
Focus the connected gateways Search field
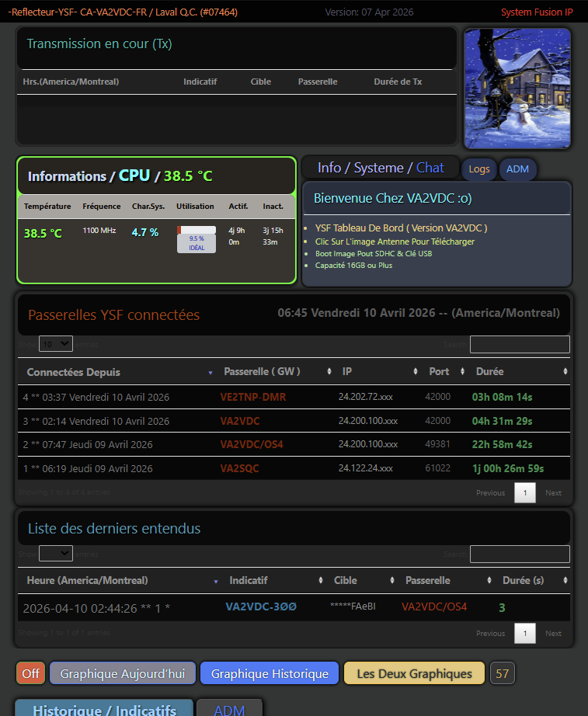click(x=520, y=344)
